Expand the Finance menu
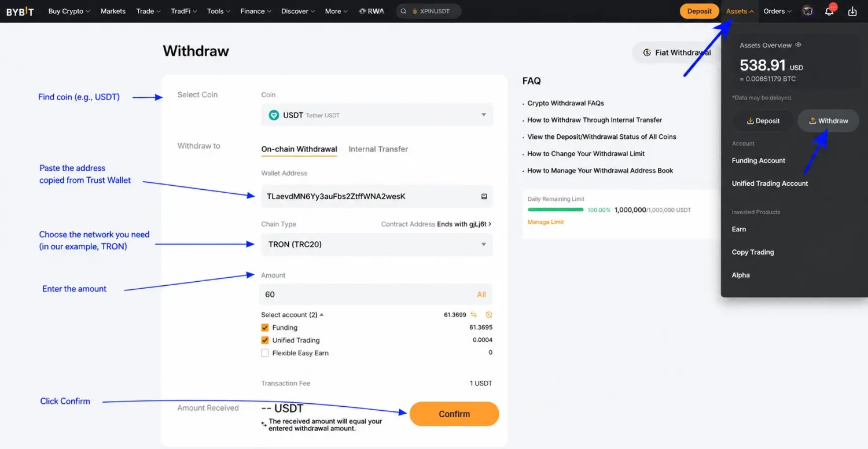The height and width of the screenshot is (449, 868). click(256, 11)
